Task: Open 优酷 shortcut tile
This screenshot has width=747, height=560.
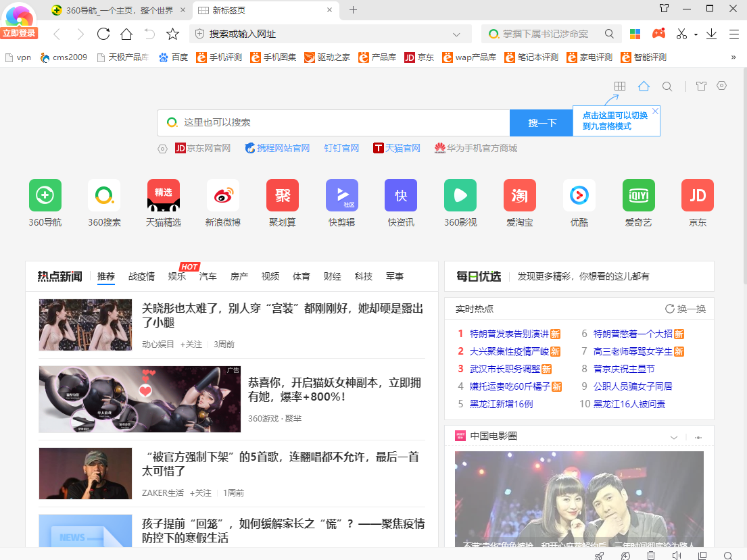Action: 579,203
